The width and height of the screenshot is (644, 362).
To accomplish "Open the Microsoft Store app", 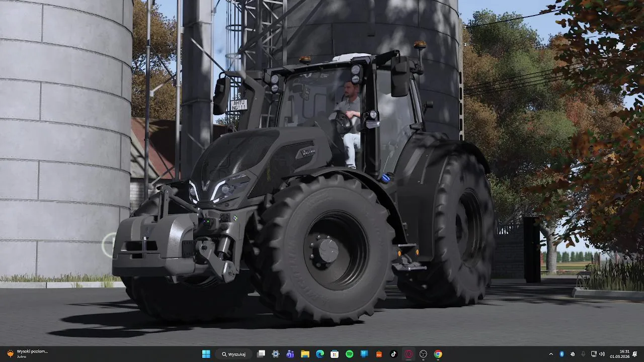I will (335, 354).
